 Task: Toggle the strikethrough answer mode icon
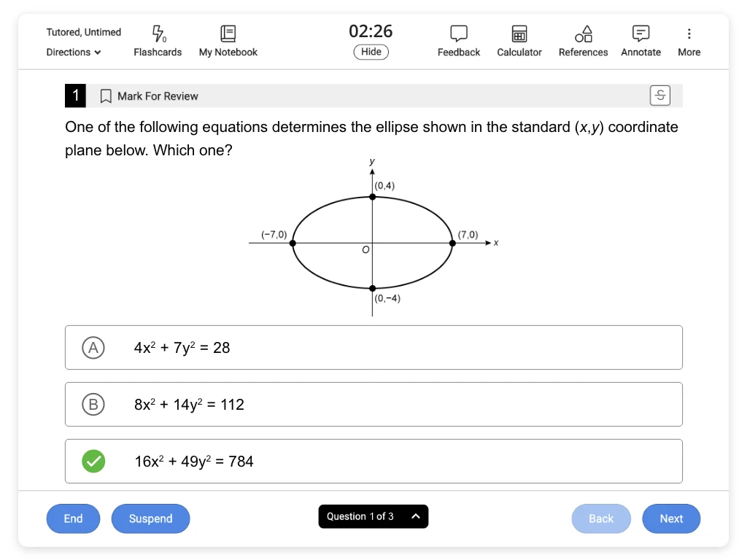[659, 96]
